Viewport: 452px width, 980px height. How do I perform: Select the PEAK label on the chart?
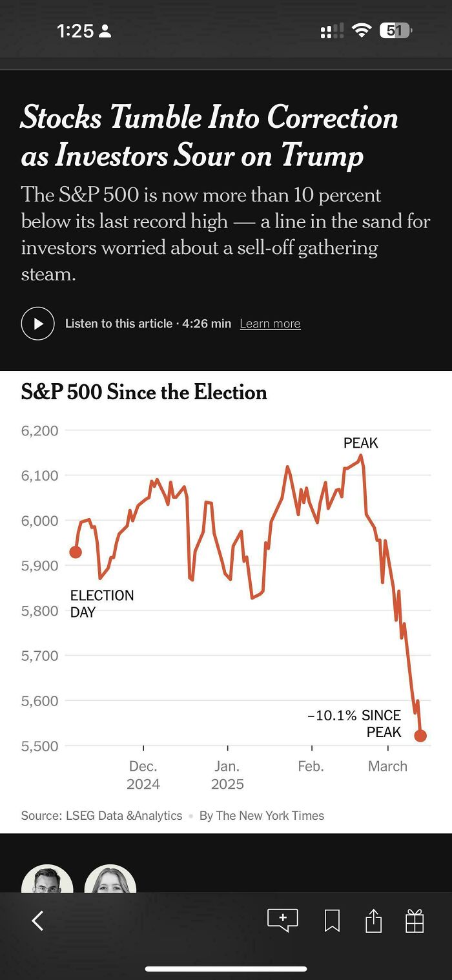click(361, 443)
